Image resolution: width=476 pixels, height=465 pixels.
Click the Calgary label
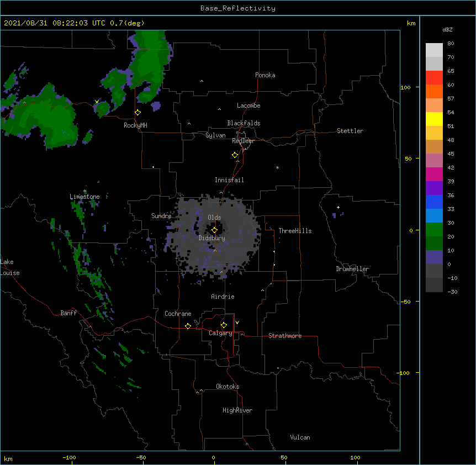click(x=220, y=333)
